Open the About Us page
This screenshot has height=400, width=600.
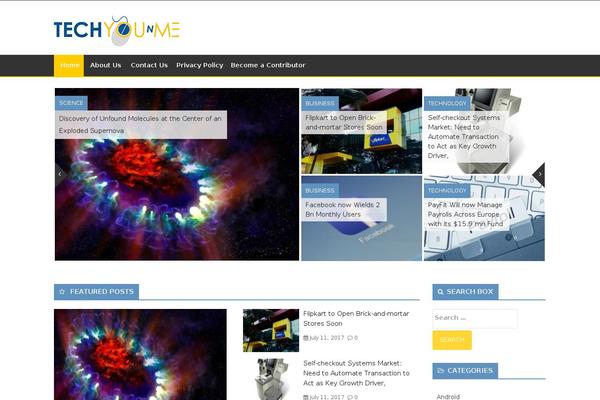pos(106,65)
